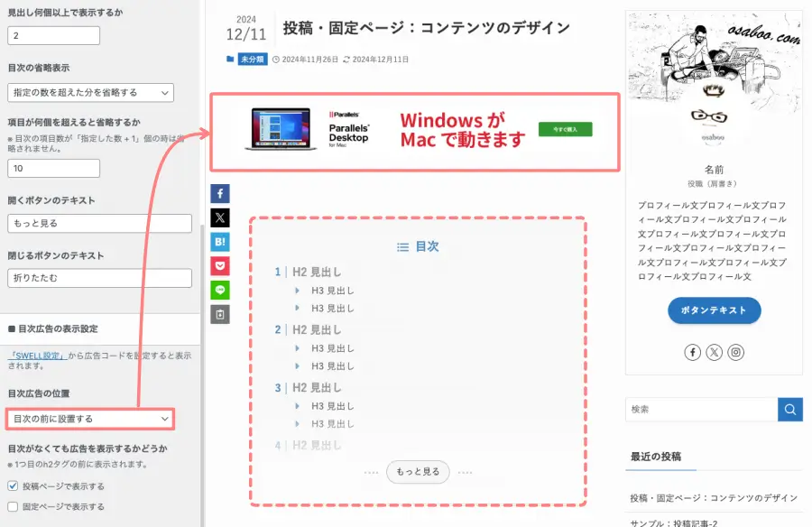Share the post on Facebook
Image resolution: width=812 pixels, height=527 pixels.
click(x=219, y=192)
